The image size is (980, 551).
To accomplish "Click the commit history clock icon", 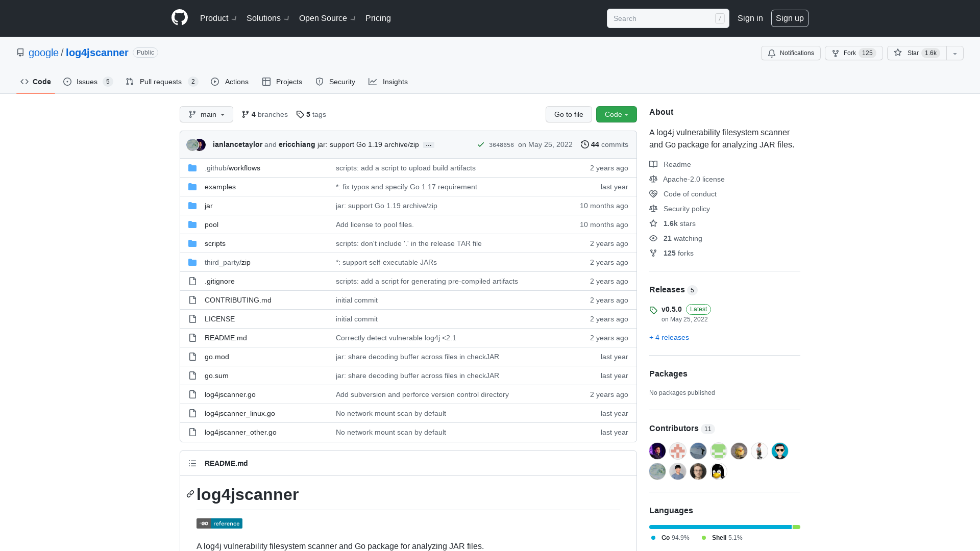I will point(585,144).
